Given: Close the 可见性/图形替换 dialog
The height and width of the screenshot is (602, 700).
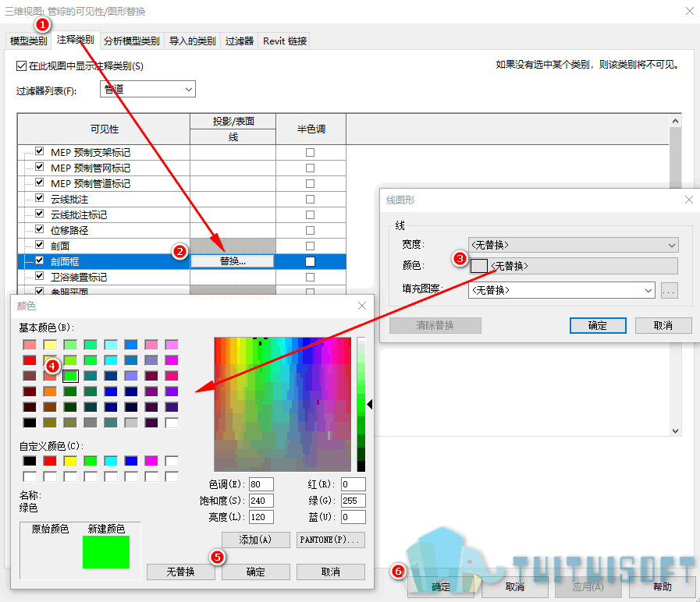Looking at the screenshot, I should (x=689, y=11).
